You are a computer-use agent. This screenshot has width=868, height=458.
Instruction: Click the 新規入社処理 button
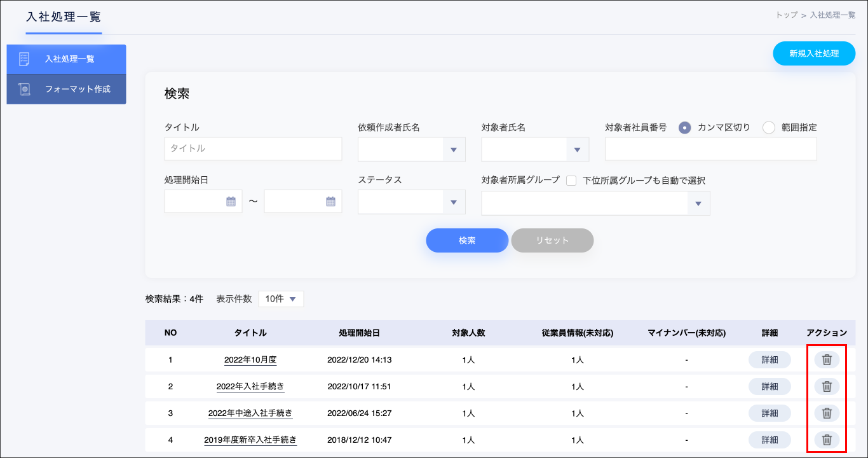(814, 54)
